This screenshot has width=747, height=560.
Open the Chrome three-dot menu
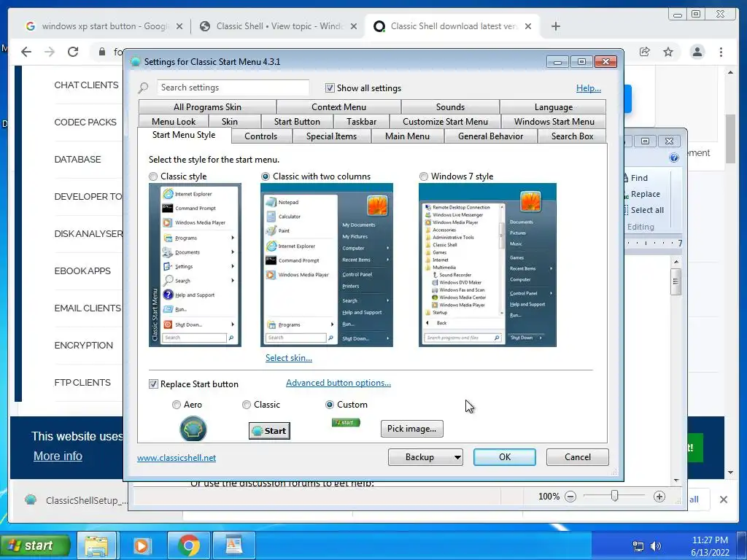tap(721, 52)
